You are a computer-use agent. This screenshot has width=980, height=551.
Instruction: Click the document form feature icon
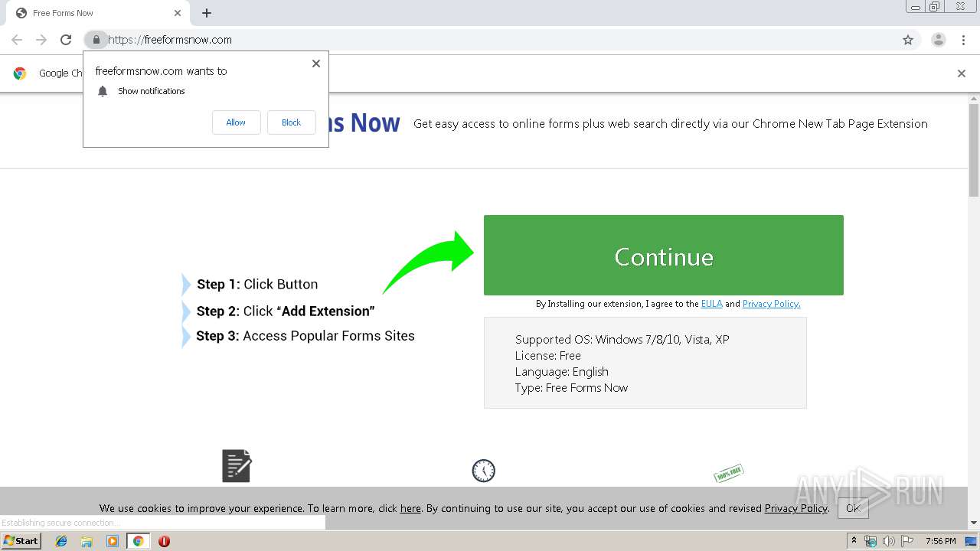[x=237, y=466]
